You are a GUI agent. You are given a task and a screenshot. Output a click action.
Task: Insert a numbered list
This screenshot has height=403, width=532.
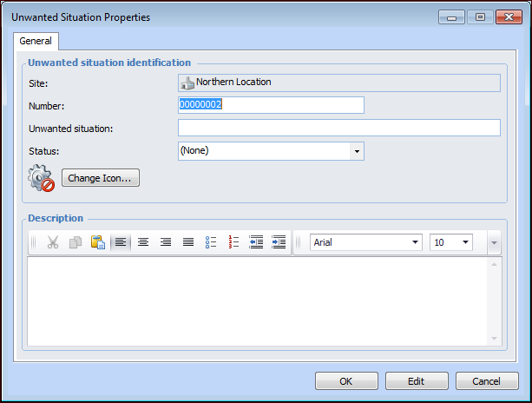(x=233, y=243)
